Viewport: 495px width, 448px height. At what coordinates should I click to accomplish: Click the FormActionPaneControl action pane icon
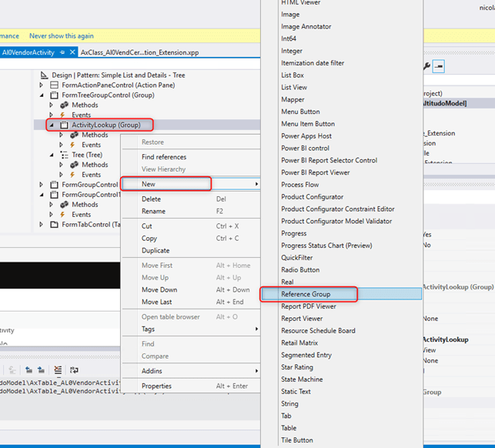[54, 85]
